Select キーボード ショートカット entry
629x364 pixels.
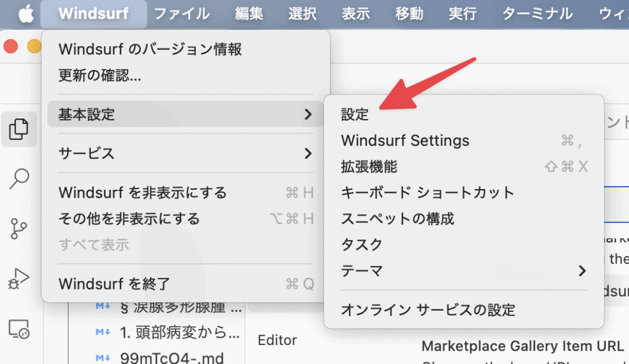(464, 193)
